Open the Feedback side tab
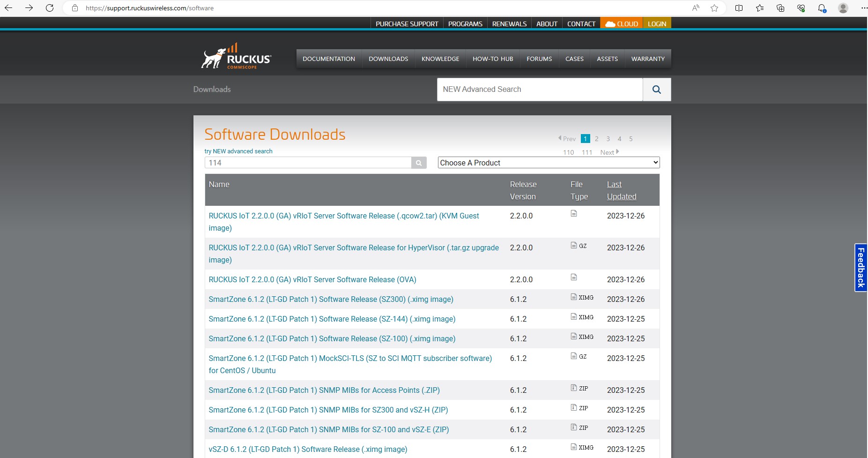868x458 pixels. click(x=861, y=268)
